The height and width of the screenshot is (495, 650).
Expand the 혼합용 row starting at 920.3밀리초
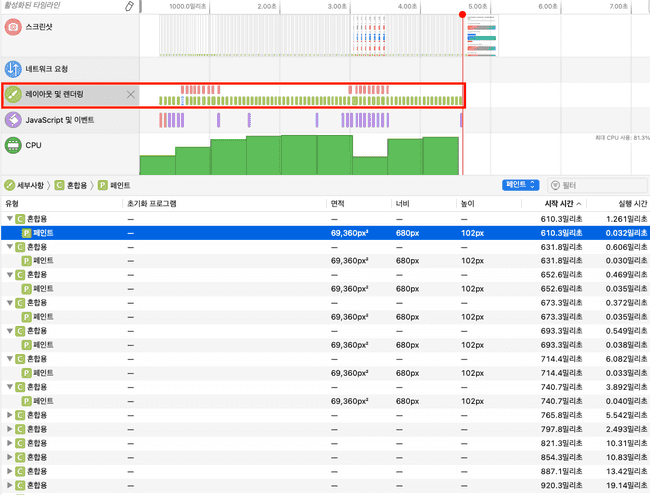[10, 484]
